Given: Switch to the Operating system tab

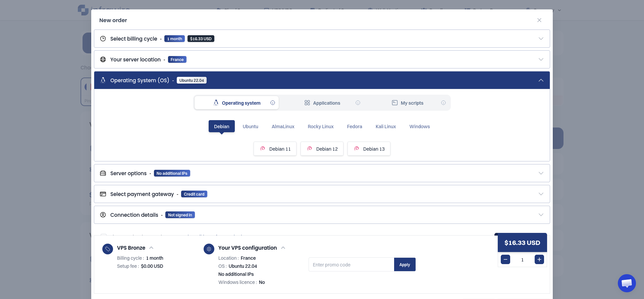Looking at the screenshot, I should 236,103.
